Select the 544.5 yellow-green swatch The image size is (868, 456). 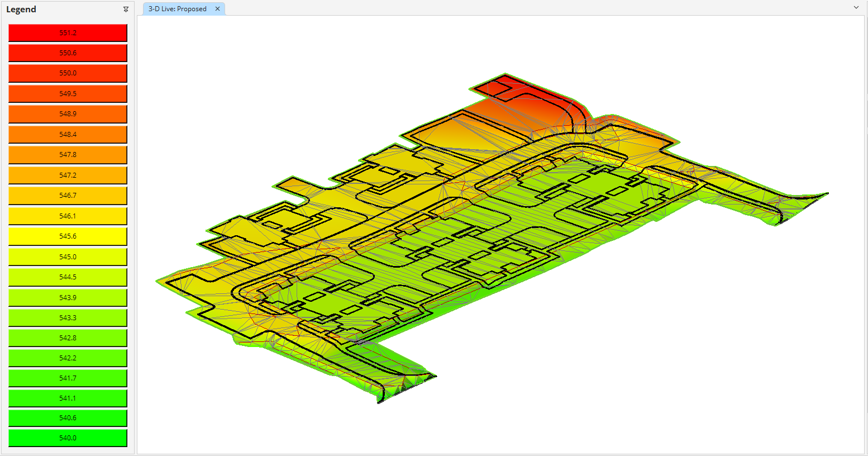tap(68, 277)
